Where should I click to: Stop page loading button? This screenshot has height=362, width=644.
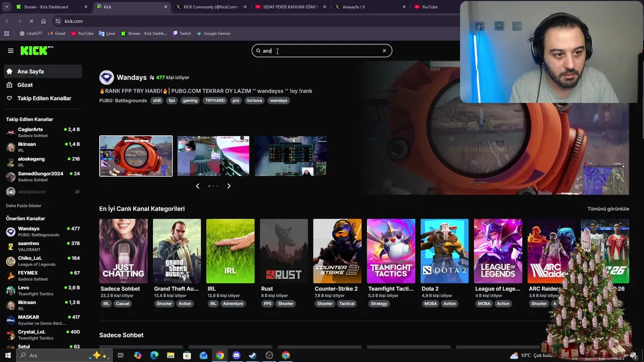[31, 21]
